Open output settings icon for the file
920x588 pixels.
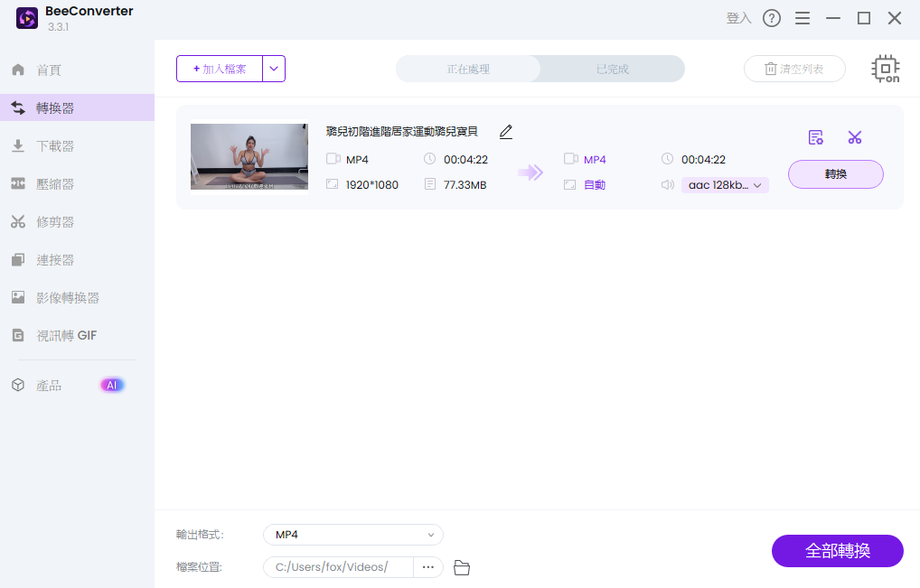815,138
